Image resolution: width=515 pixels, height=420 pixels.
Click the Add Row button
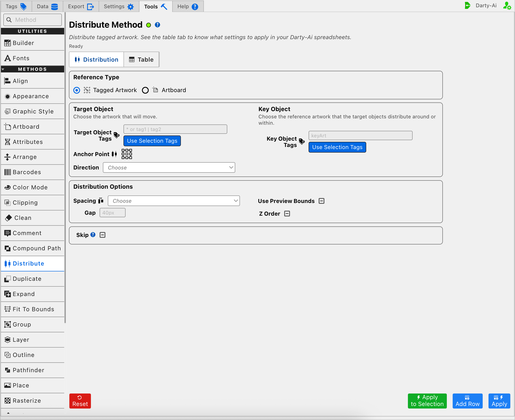(x=468, y=401)
